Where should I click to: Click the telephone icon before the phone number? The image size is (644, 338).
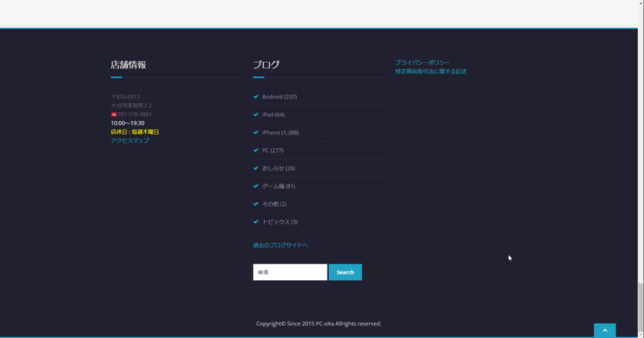pyautogui.click(x=114, y=114)
